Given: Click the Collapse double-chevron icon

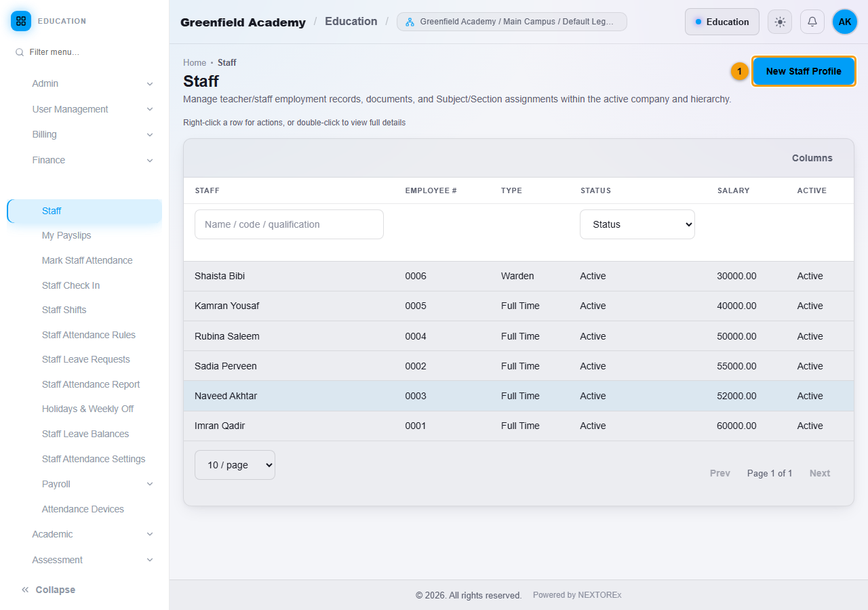Looking at the screenshot, I should click(x=25, y=590).
